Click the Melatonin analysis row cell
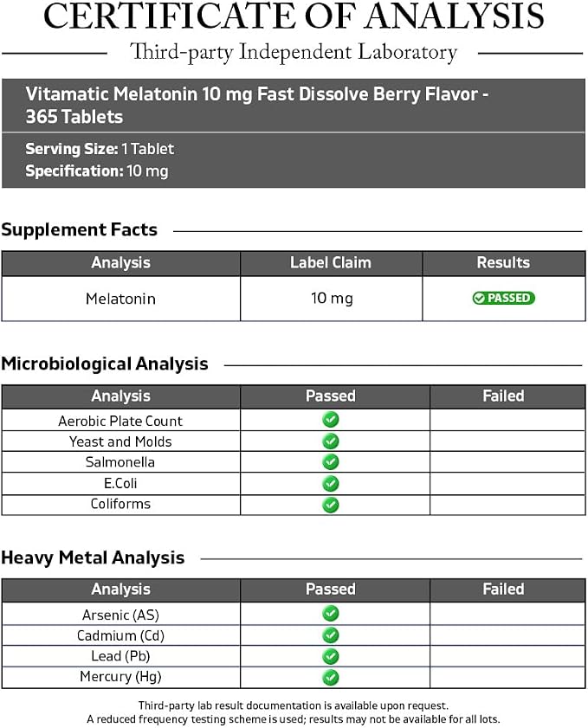Screen dimensions: 588x728 pyautogui.click(x=120, y=299)
